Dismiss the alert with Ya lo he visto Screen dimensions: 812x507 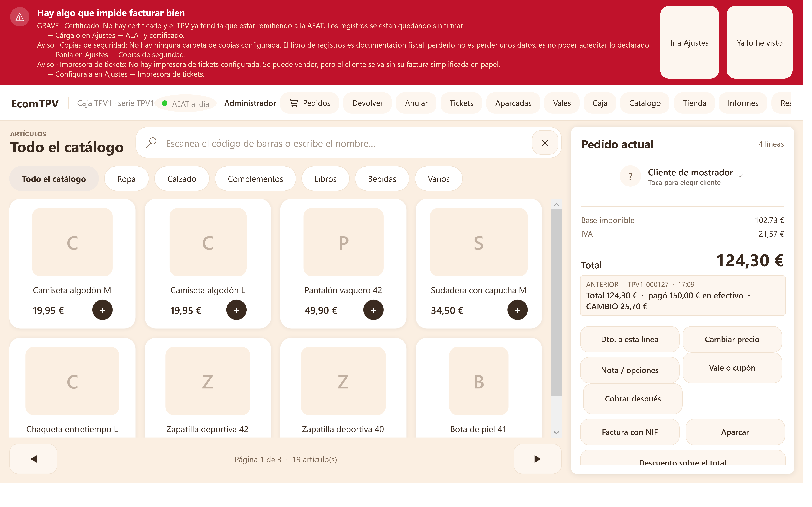coord(759,43)
